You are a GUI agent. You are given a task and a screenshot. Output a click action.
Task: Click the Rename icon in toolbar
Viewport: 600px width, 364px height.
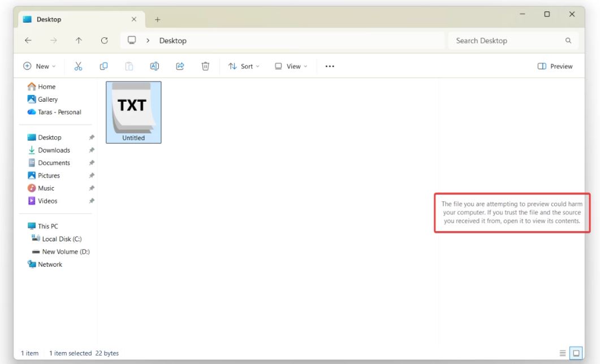[x=154, y=66]
